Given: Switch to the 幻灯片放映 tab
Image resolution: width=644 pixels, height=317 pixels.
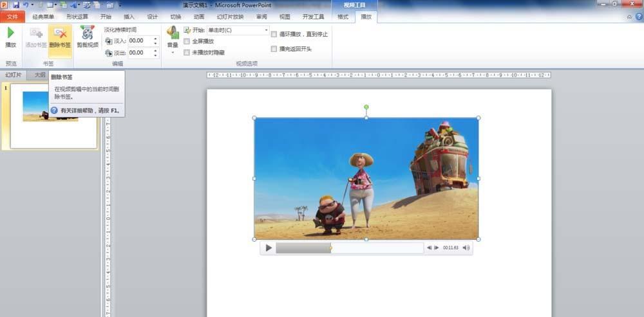Looking at the screenshot, I should [x=231, y=17].
